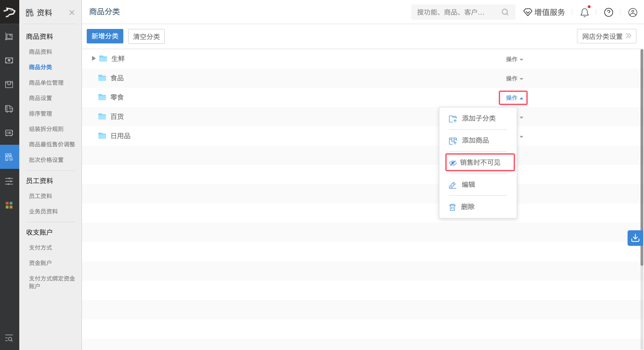Select 添加子分类 from the menu
644x350 pixels.
click(x=478, y=118)
